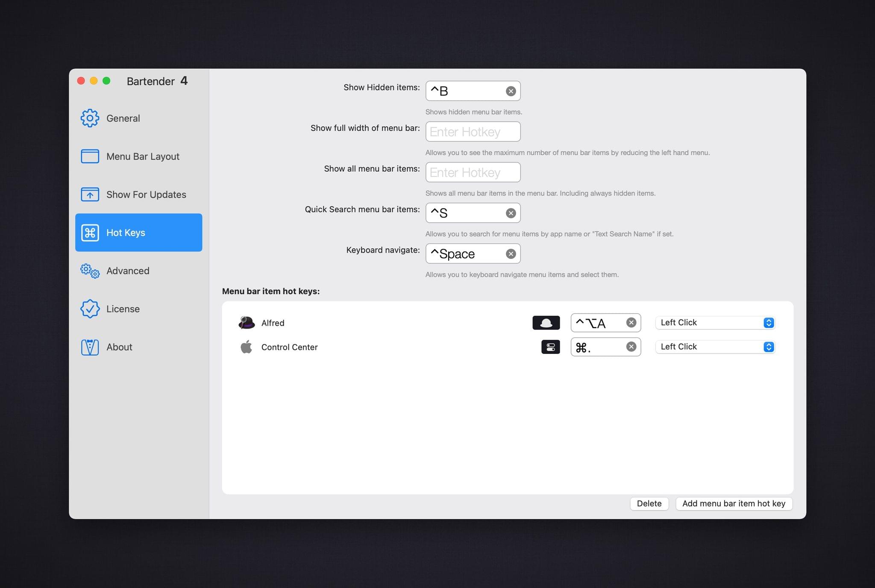Click the Hot Keys tab label
This screenshot has height=588, width=875.
[x=125, y=232]
